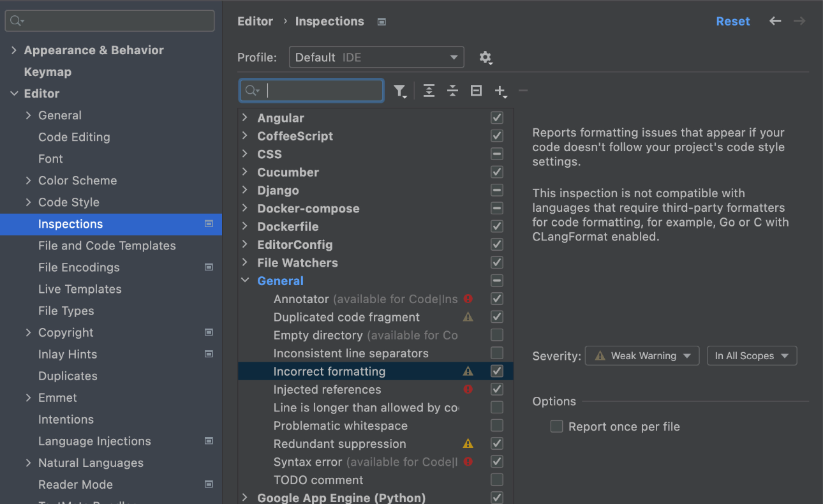Toggle the Angular inspections checkbox
Screen dimensions: 823x504
497,118
